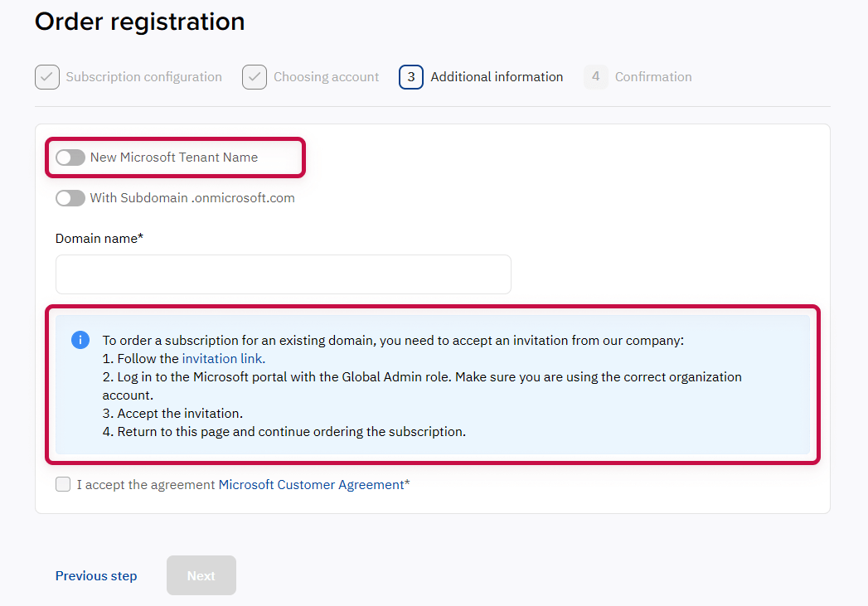Click inside the Domain name input field
Image resolution: width=868 pixels, height=606 pixels.
283,274
